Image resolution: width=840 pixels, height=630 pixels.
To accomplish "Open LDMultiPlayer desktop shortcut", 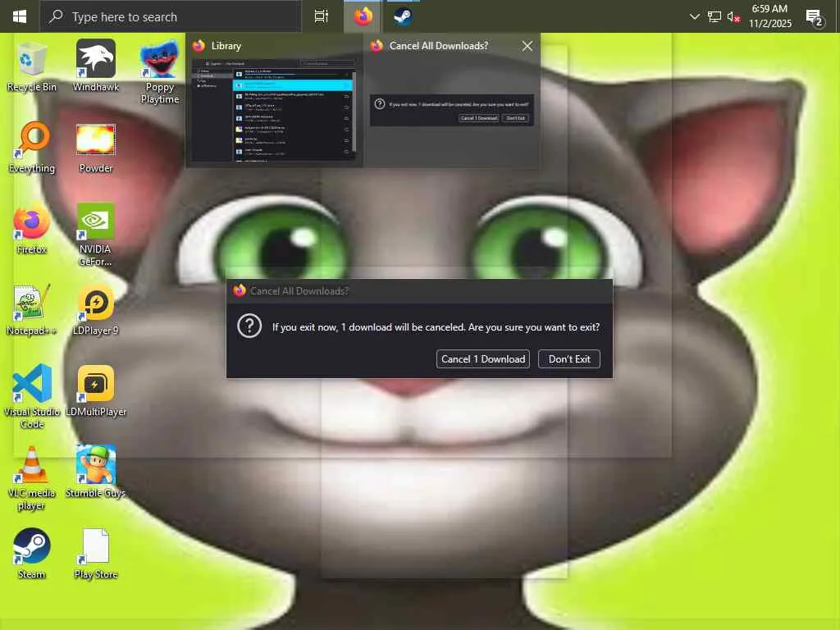I will (95, 391).
